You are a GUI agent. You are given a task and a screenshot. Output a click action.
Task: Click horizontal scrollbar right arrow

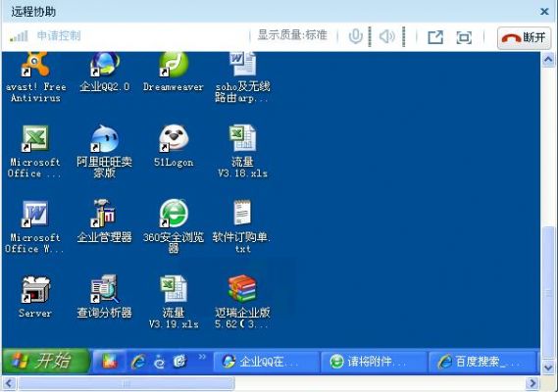pyautogui.click(x=533, y=383)
